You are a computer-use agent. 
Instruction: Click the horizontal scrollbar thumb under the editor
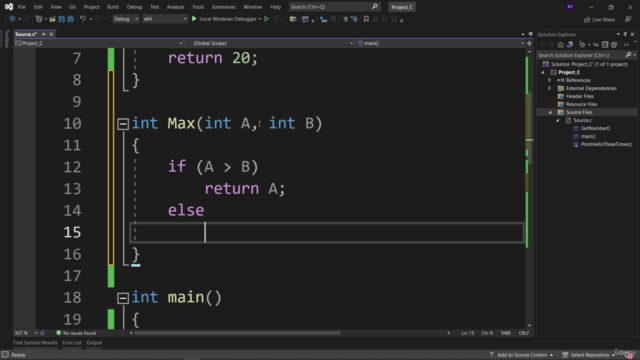[238, 333]
